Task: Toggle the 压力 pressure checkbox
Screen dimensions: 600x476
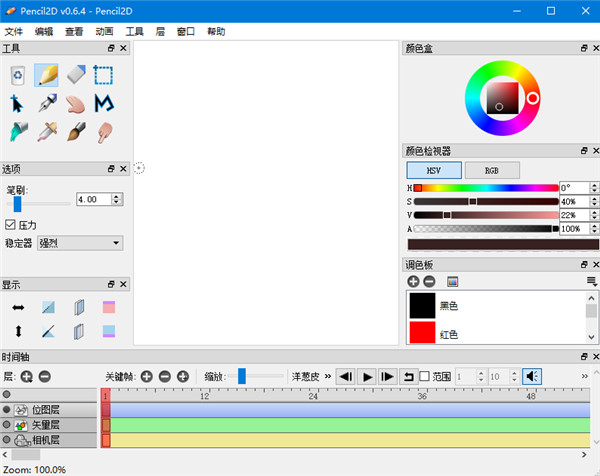Action: (11, 224)
